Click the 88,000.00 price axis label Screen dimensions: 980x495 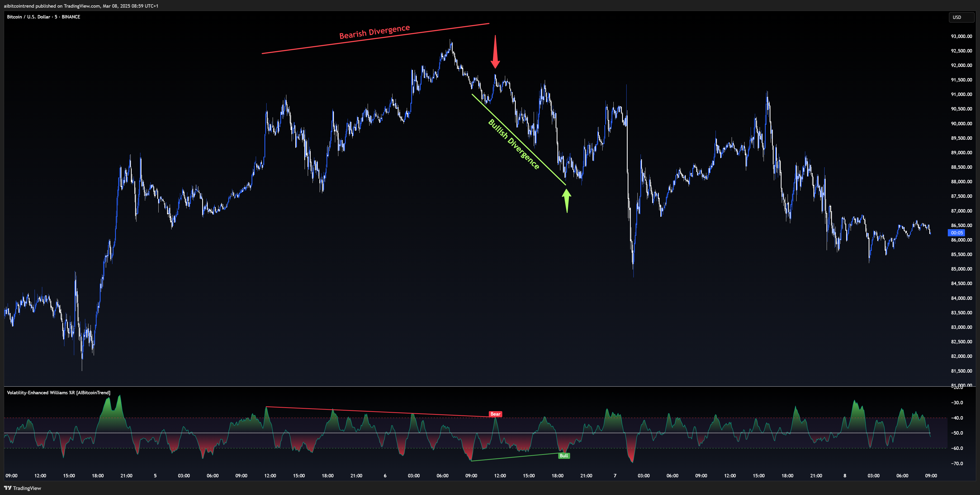[961, 182]
